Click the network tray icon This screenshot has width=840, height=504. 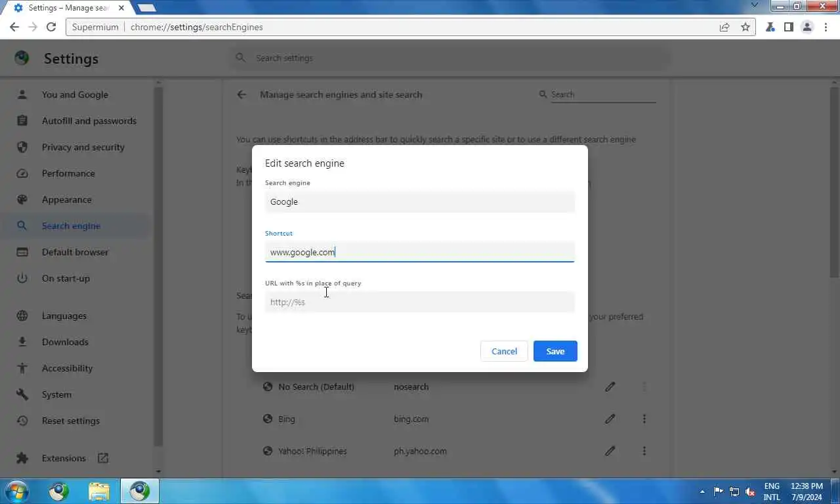tap(734, 492)
